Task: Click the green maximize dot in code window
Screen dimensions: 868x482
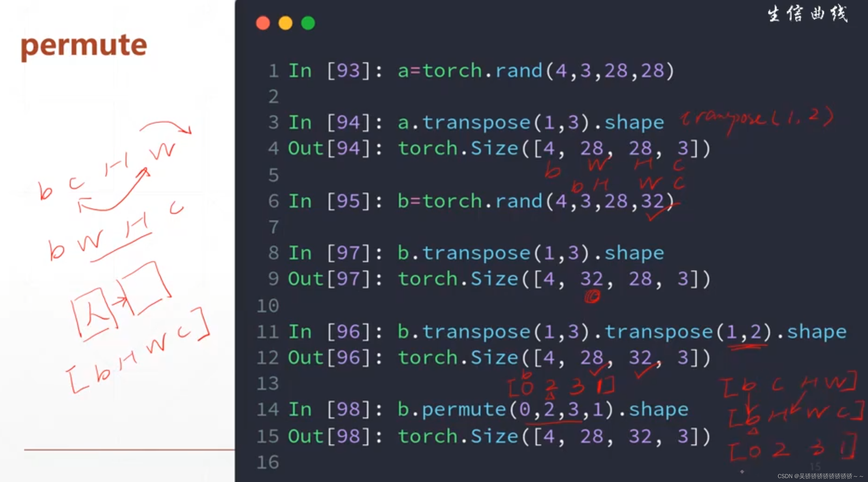Action: (308, 23)
